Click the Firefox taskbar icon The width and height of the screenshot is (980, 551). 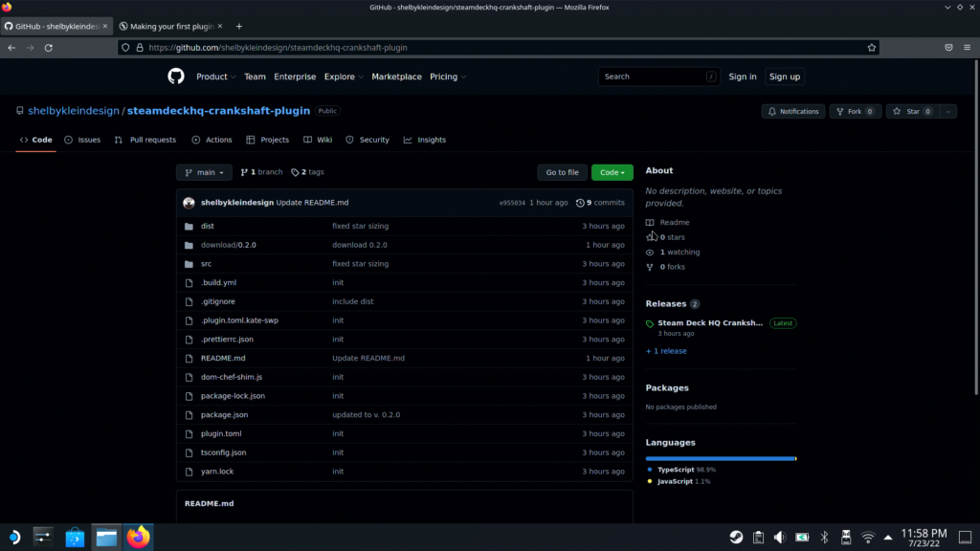click(138, 538)
